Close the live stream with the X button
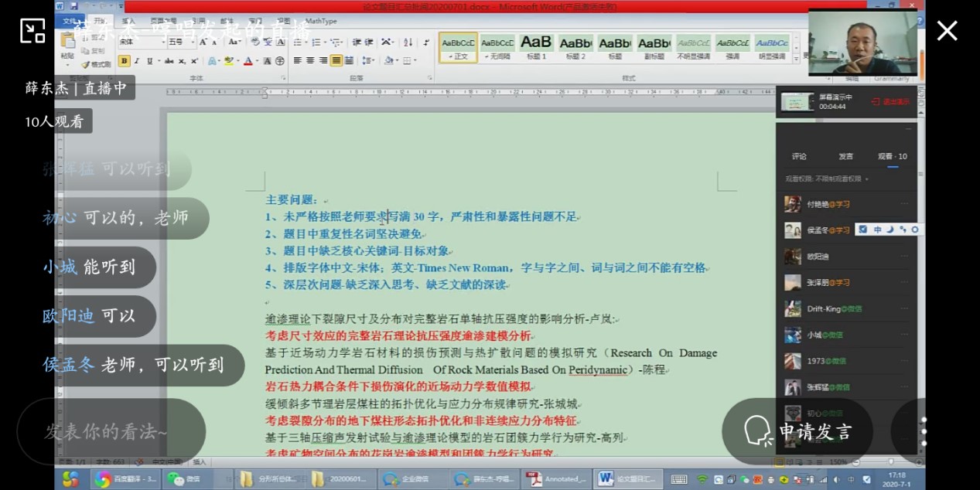The image size is (980, 490). (947, 30)
